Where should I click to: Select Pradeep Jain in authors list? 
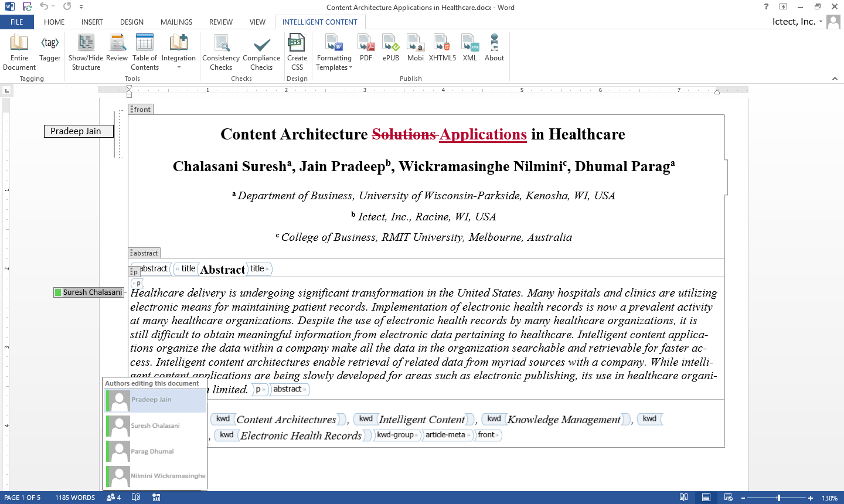155,401
